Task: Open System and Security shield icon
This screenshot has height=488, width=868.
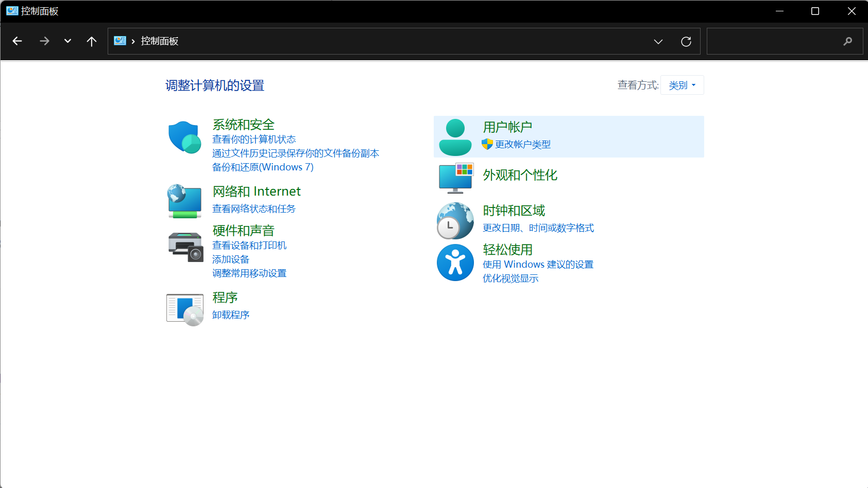Action: pos(184,137)
